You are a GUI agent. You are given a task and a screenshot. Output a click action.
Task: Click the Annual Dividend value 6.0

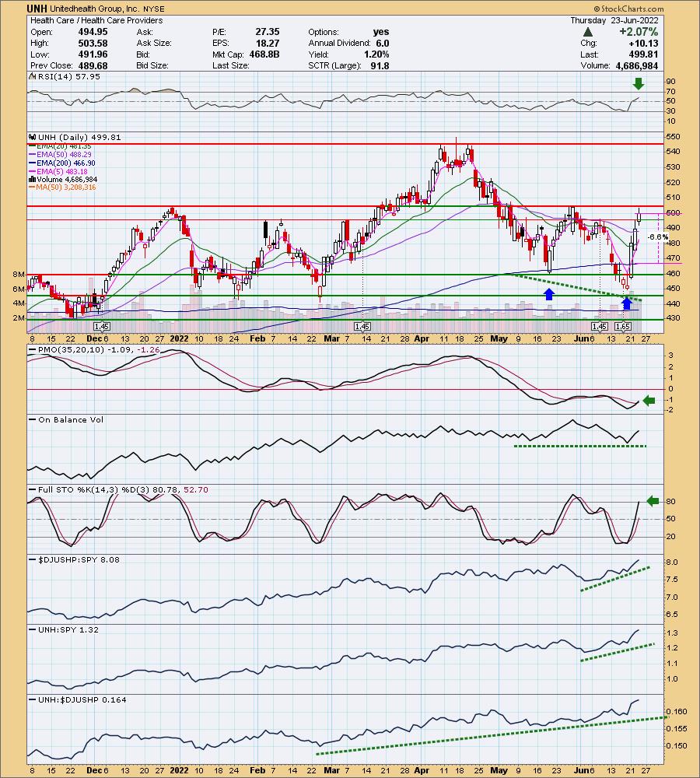pos(383,43)
